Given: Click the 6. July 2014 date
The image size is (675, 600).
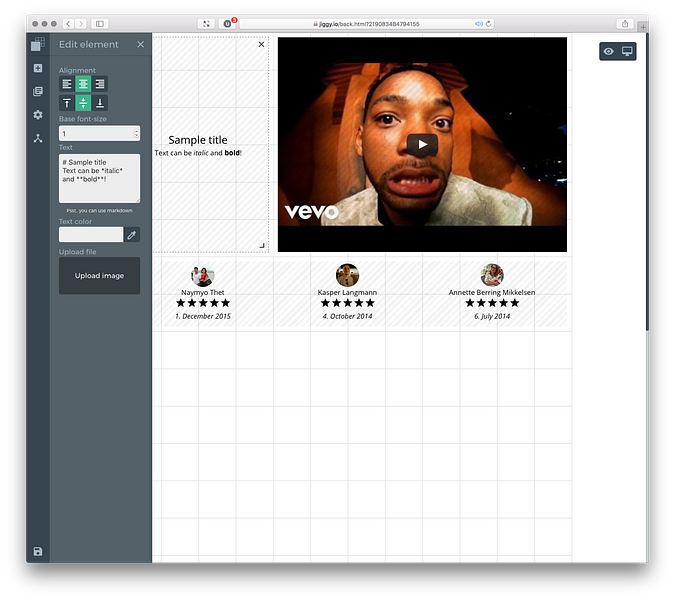Looking at the screenshot, I should 492,316.
